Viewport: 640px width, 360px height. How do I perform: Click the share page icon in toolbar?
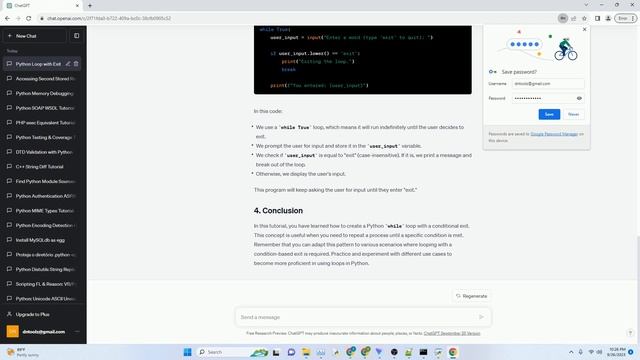[x=573, y=18]
